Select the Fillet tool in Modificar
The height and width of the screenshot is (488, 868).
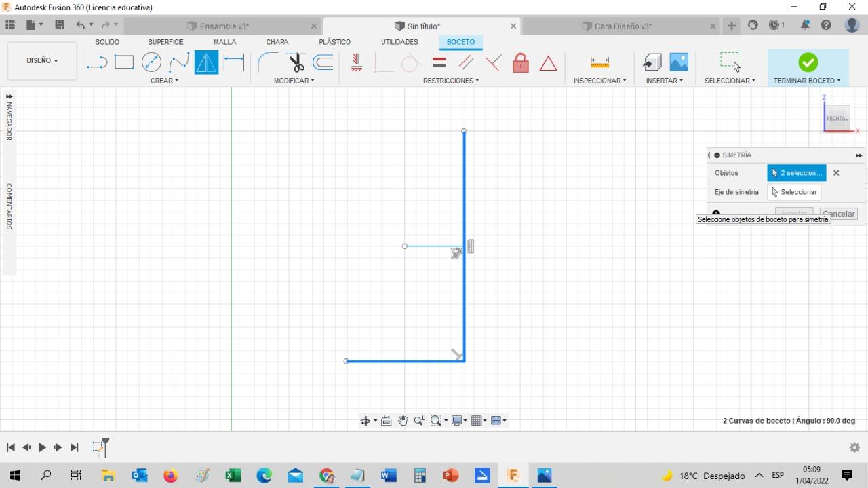click(x=267, y=62)
